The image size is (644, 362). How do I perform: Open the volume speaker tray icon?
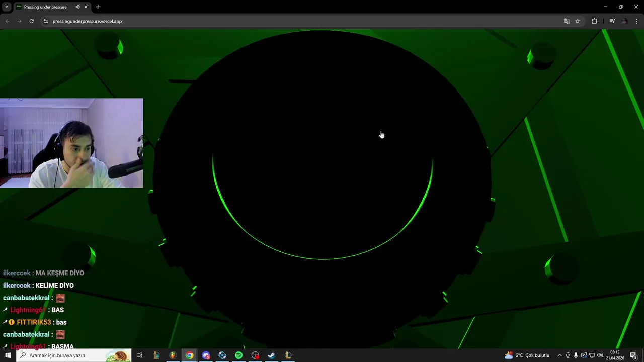600,355
